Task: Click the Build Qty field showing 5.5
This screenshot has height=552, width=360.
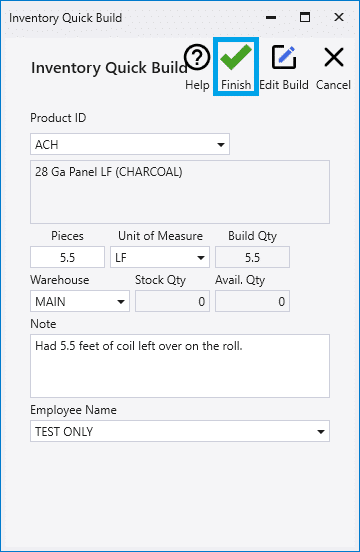Action: (252, 257)
